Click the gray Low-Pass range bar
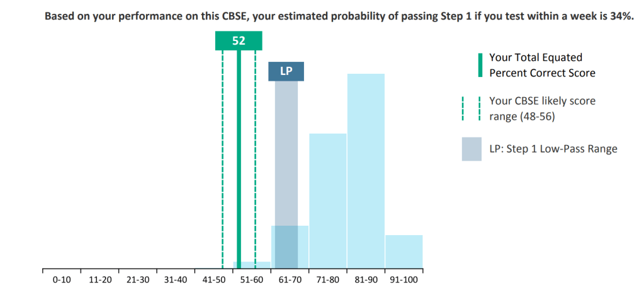Screen dimensions: 644x290 tap(286, 153)
